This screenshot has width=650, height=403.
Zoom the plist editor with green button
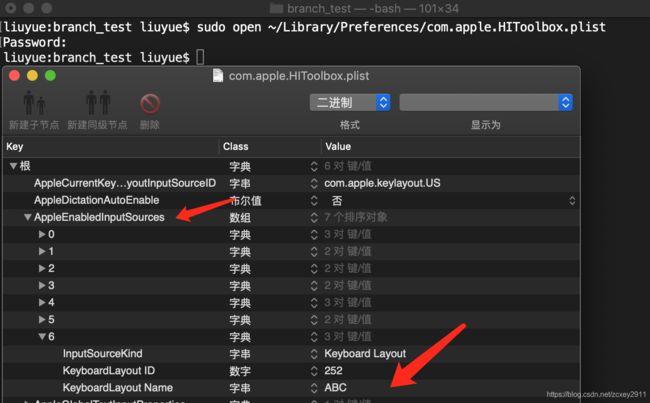click(51, 75)
